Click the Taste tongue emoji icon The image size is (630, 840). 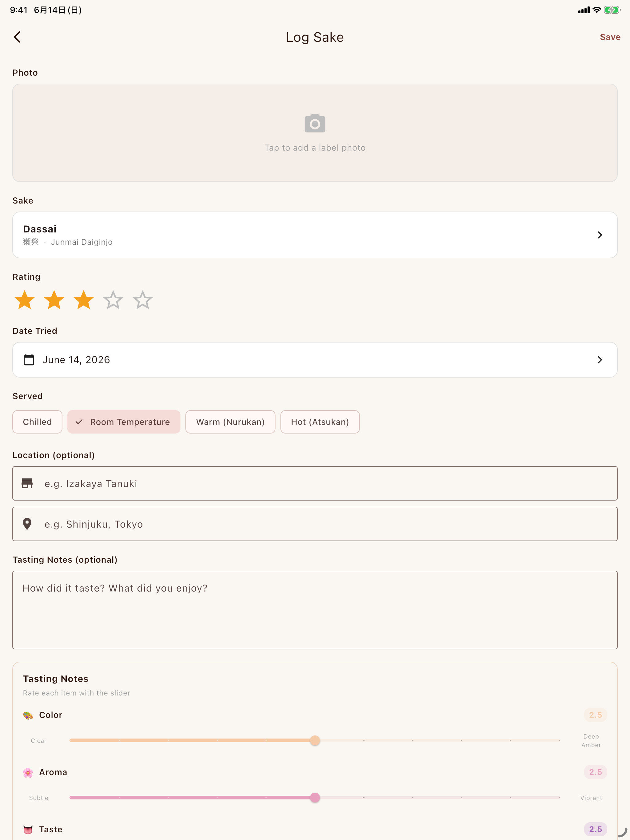click(x=28, y=830)
